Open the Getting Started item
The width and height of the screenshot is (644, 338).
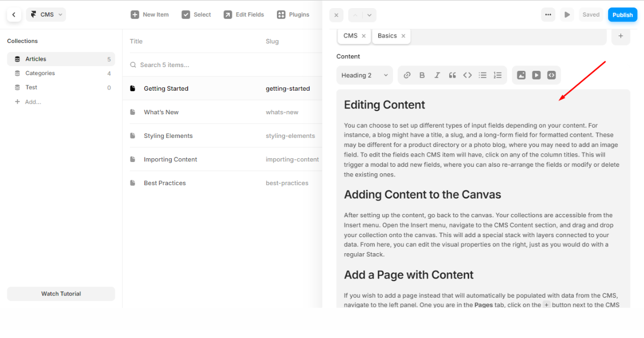pyautogui.click(x=166, y=89)
